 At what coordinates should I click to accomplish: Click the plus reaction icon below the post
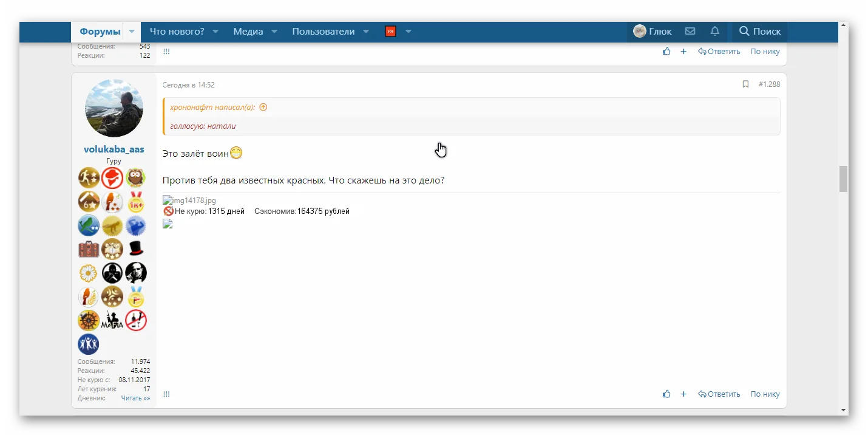click(x=683, y=394)
